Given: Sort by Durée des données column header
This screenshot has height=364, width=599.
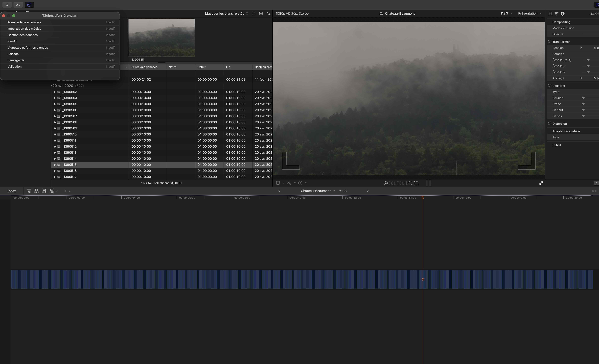Looking at the screenshot, I should click(x=148, y=67).
